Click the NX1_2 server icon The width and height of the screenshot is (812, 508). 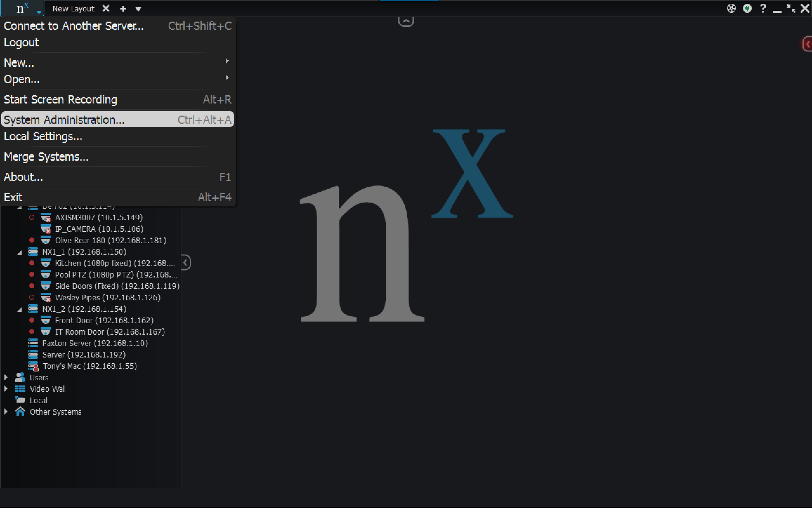point(33,309)
